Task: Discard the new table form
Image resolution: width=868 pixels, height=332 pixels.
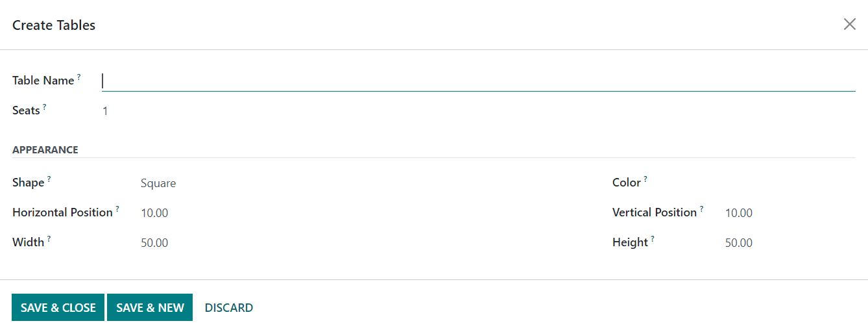Action: (x=229, y=307)
